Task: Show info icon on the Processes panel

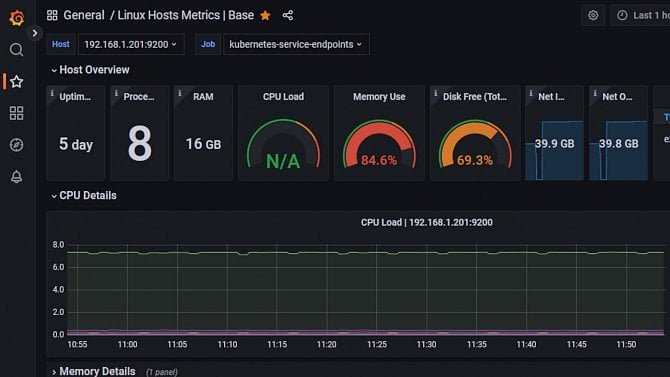Action: [x=116, y=93]
